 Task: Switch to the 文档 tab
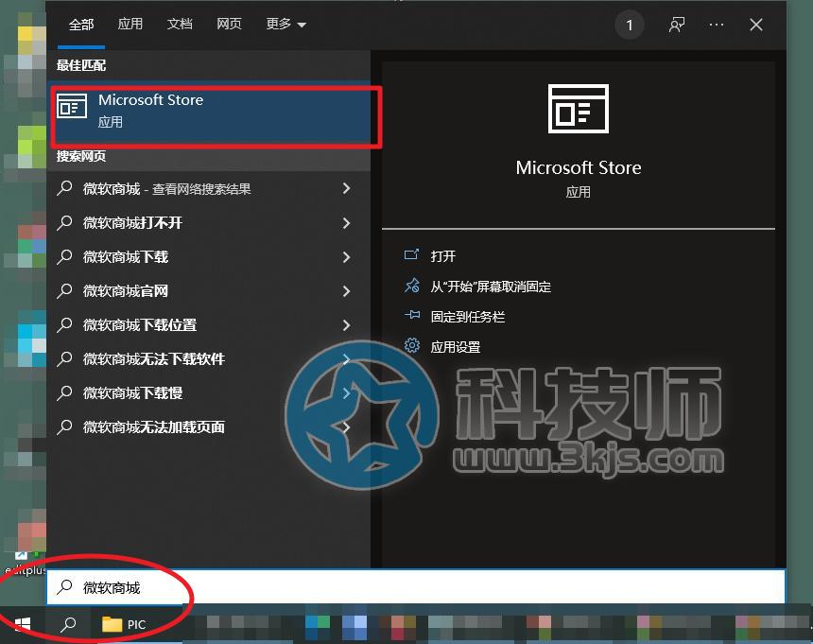pos(180,25)
